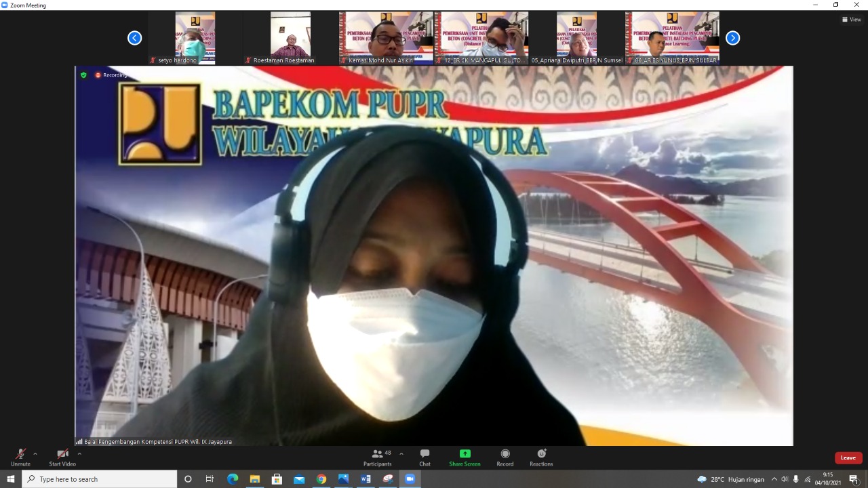Open the volume control in the system tray
The height and width of the screenshot is (488, 868).
[785, 479]
